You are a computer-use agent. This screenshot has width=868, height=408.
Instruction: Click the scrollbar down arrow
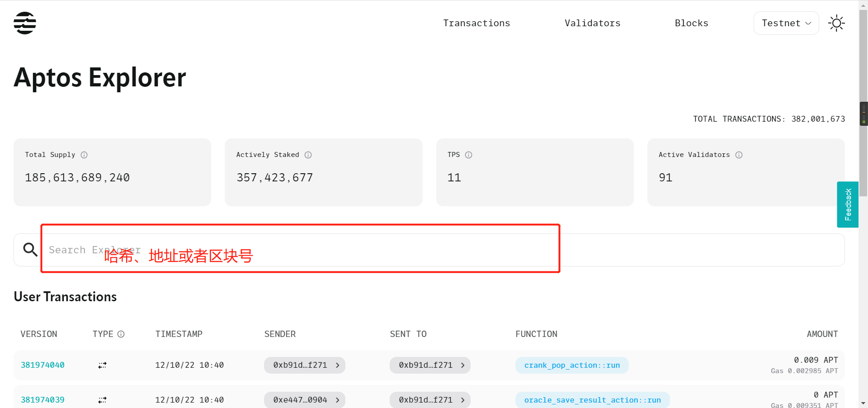point(863,403)
